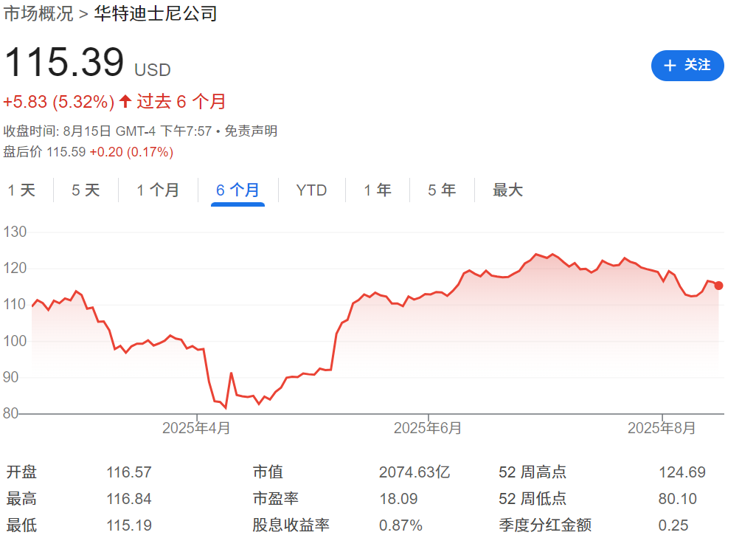
Task: Open the 市场概况 breadcrumb link
Action: click(x=38, y=13)
